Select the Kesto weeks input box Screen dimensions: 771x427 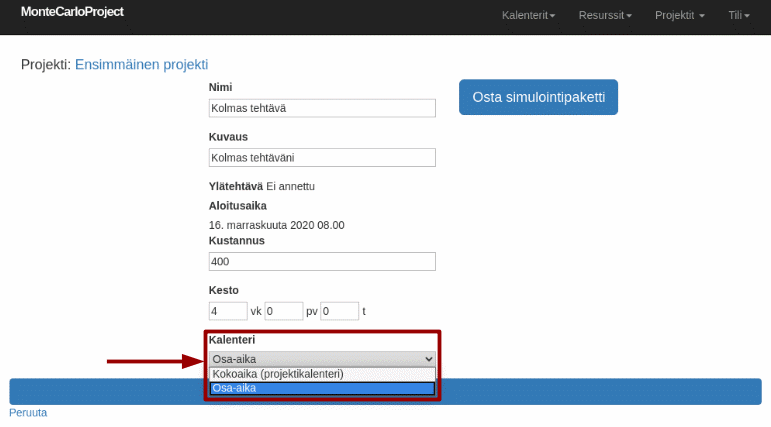click(x=228, y=311)
